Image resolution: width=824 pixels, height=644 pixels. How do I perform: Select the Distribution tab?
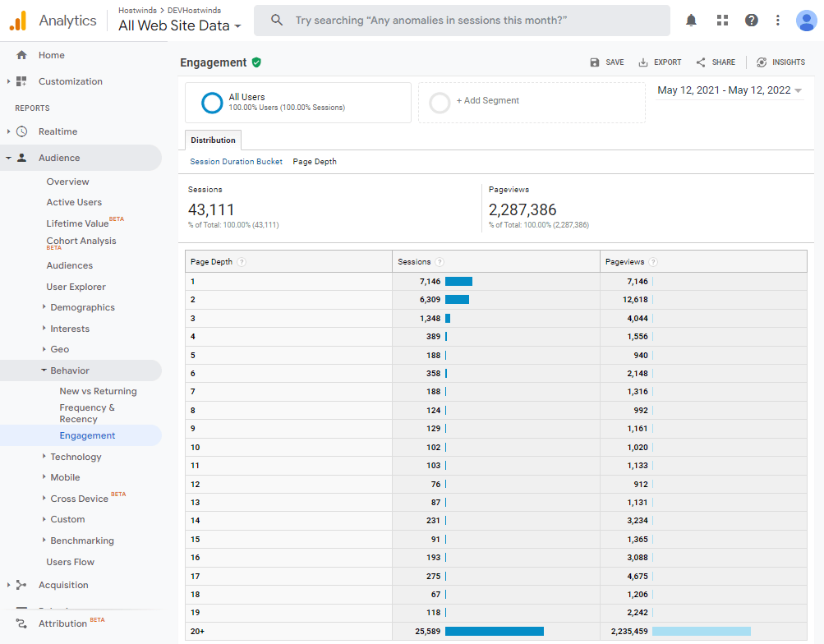pos(213,140)
